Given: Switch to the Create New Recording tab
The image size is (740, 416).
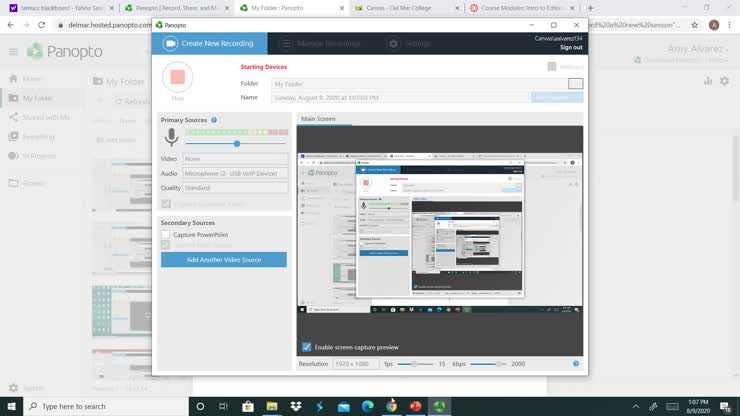Looking at the screenshot, I should click(x=210, y=44).
